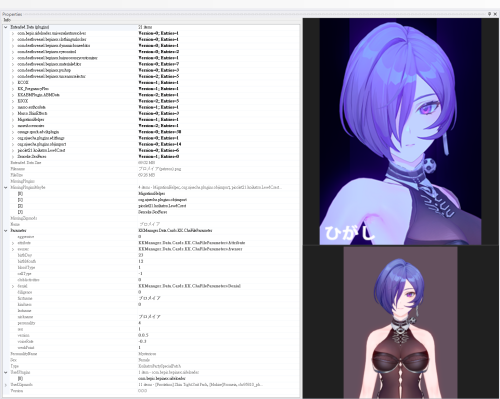Expand the dynamicboneeditor plugin row

point(13,46)
